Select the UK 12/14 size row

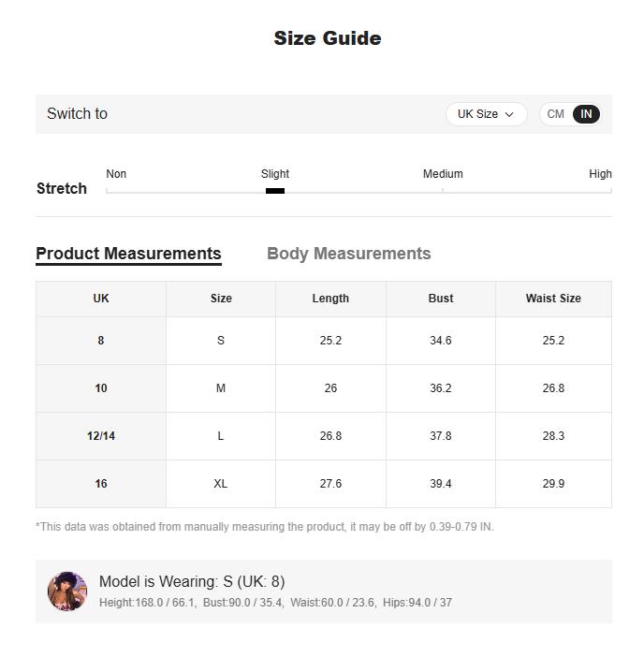click(x=324, y=436)
